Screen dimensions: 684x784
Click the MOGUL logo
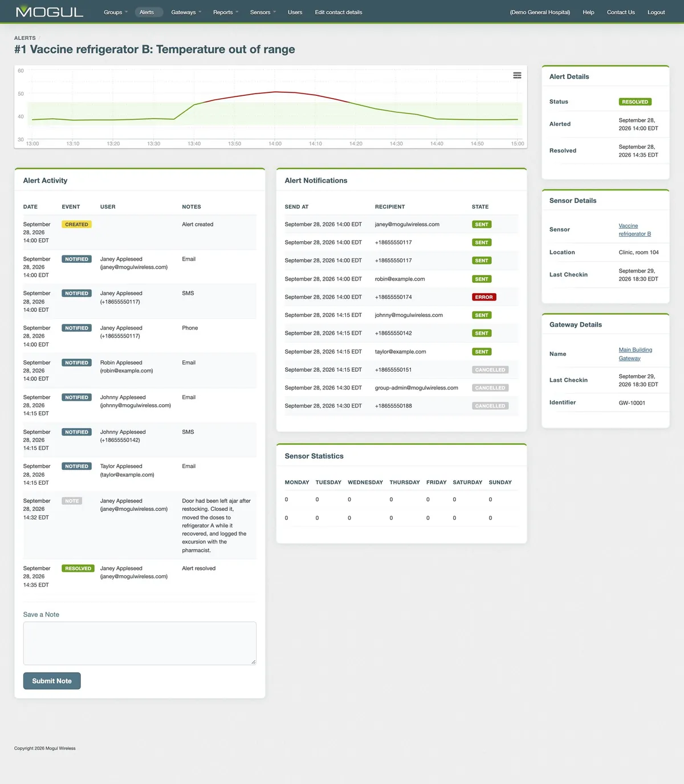coord(50,11)
